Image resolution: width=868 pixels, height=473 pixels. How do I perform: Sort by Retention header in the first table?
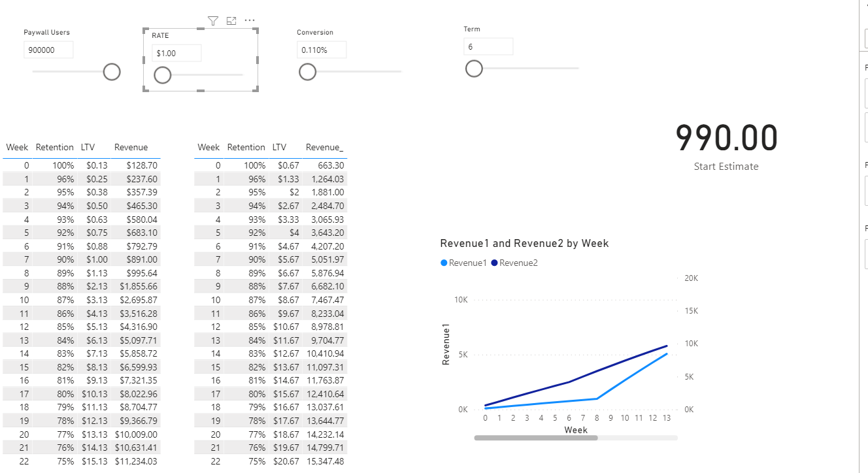pyautogui.click(x=55, y=148)
